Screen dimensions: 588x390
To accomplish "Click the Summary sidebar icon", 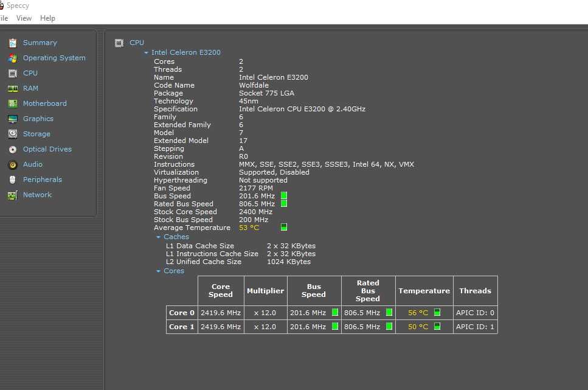I will click(13, 43).
